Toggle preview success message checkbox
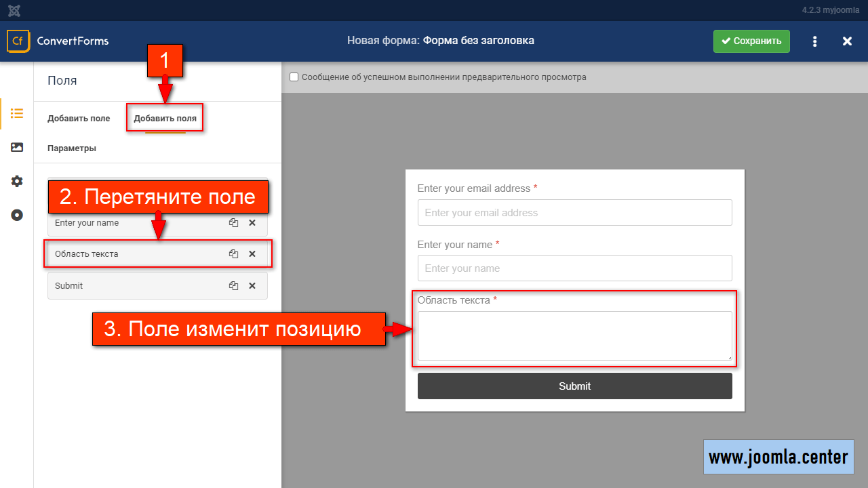868x488 pixels. [x=294, y=77]
